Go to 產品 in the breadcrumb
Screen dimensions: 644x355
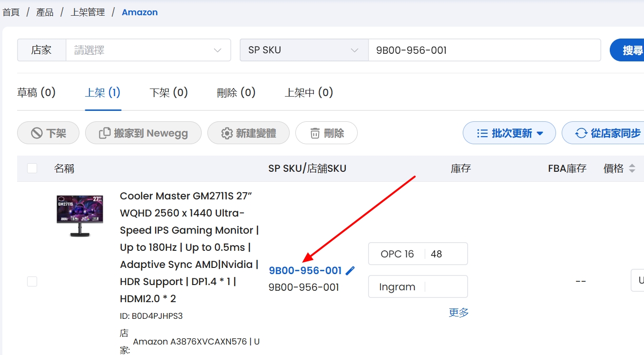click(x=45, y=12)
